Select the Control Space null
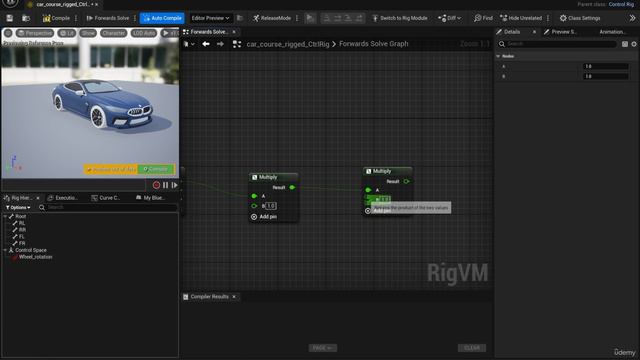 pyautogui.click(x=31, y=250)
